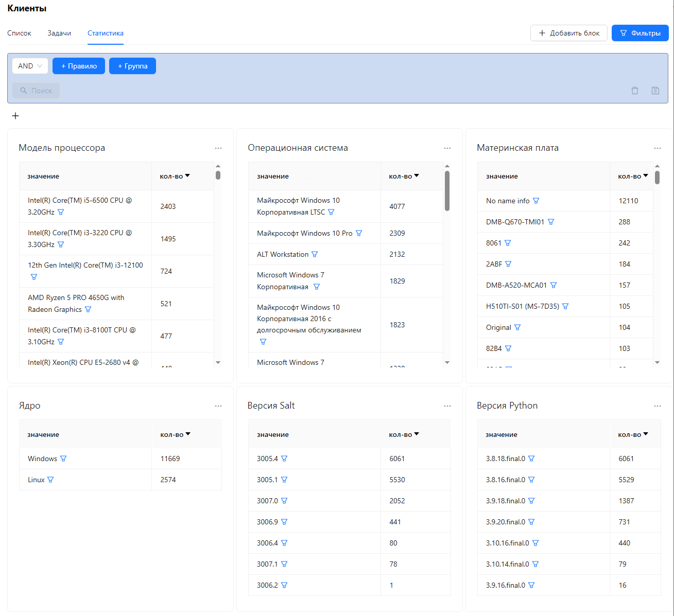The width and height of the screenshot is (674, 616).
Task: Click filter icon beside Linux kernel
Action: coord(50,480)
